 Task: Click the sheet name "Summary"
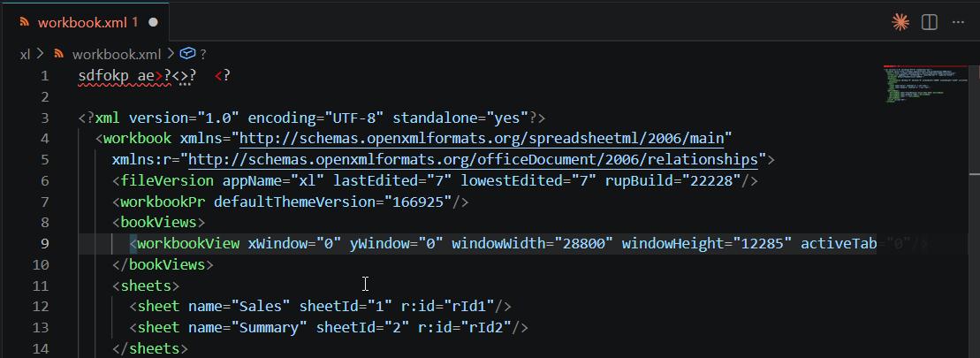[270, 327]
